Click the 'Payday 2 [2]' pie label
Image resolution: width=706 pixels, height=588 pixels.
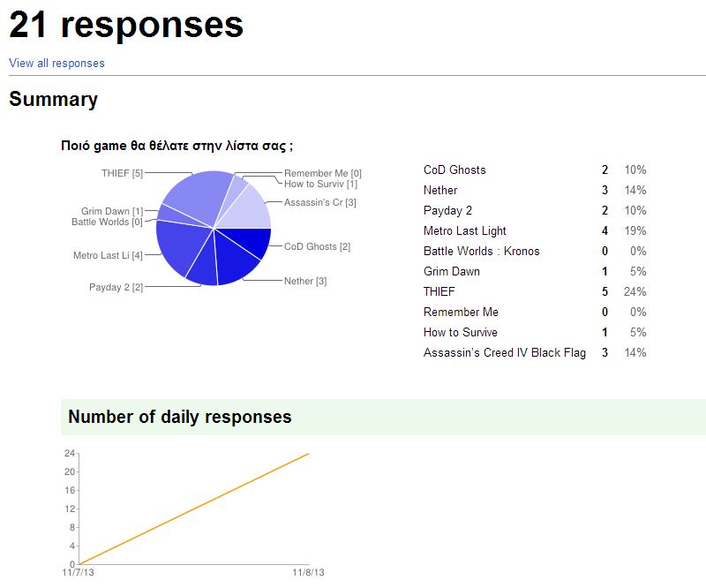(116, 288)
